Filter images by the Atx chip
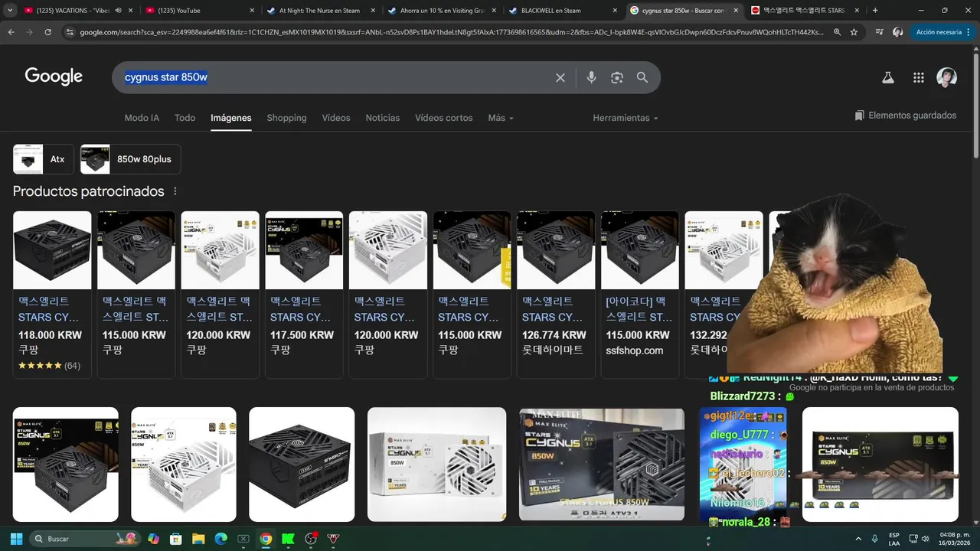This screenshot has width=980, height=551. tap(44, 159)
